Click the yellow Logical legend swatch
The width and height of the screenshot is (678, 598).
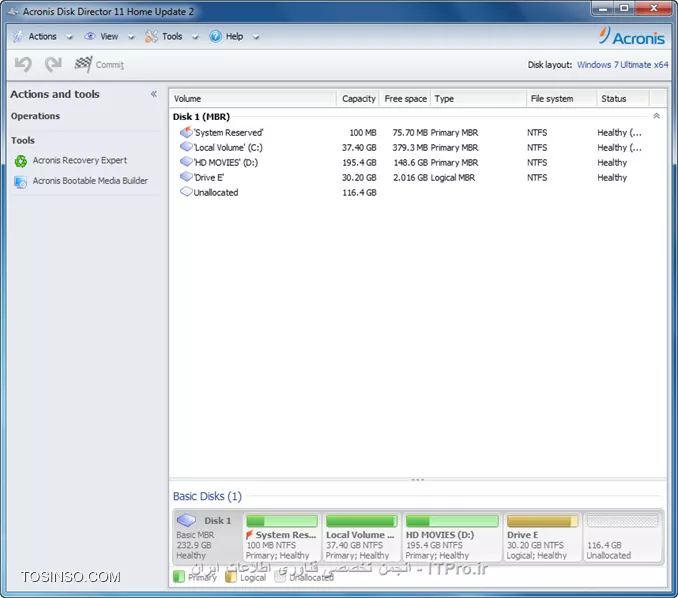tap(231, 577)
